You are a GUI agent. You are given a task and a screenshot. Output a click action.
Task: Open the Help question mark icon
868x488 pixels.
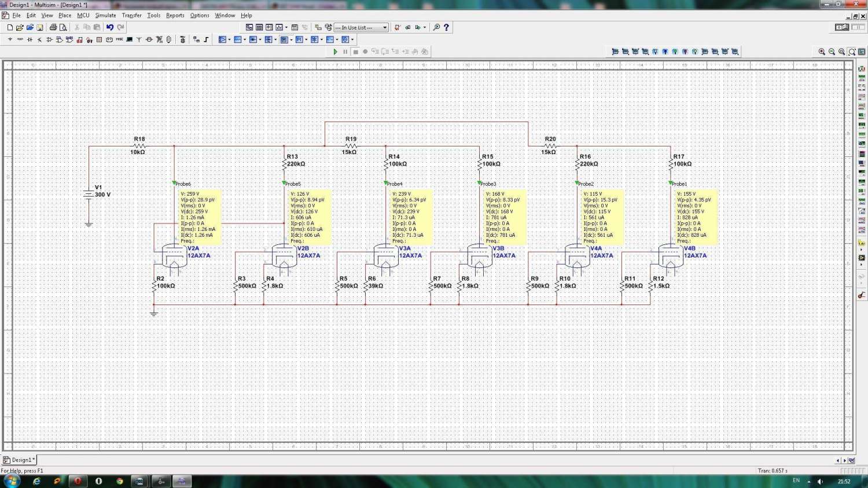coord(446,27)
